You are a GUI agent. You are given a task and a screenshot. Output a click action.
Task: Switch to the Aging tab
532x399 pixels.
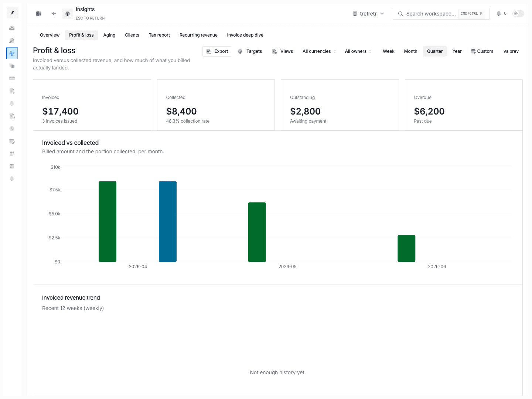109,35
